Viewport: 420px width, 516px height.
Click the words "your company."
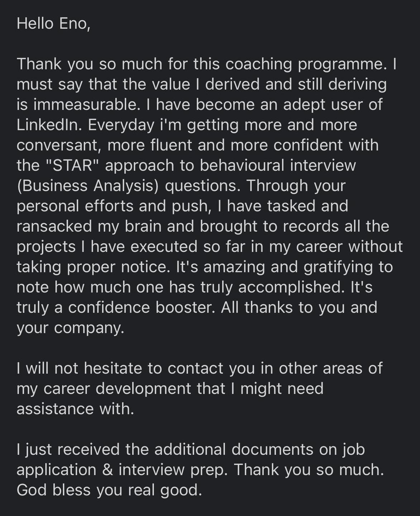[70, 328]
